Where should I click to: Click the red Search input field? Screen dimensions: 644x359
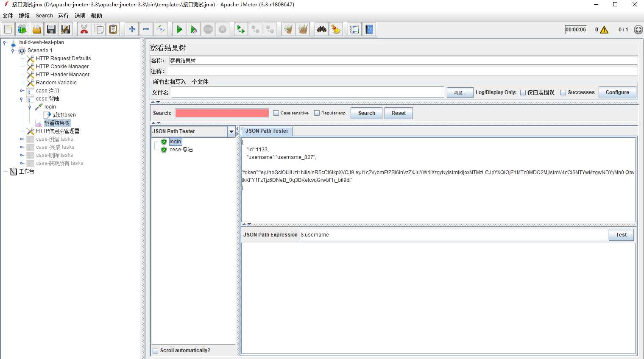pyautogui.click(x=222, y=113)
